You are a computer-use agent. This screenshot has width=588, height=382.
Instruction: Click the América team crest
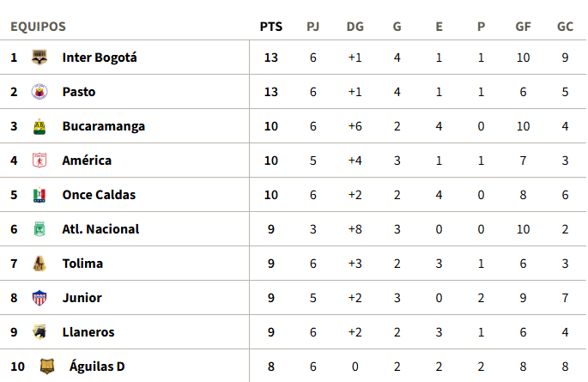(39, 161)
